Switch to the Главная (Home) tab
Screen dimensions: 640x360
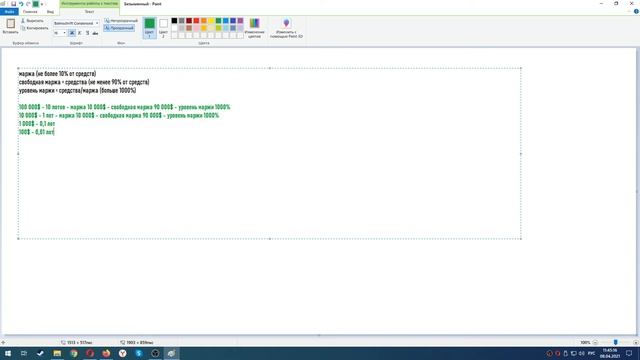30,11
